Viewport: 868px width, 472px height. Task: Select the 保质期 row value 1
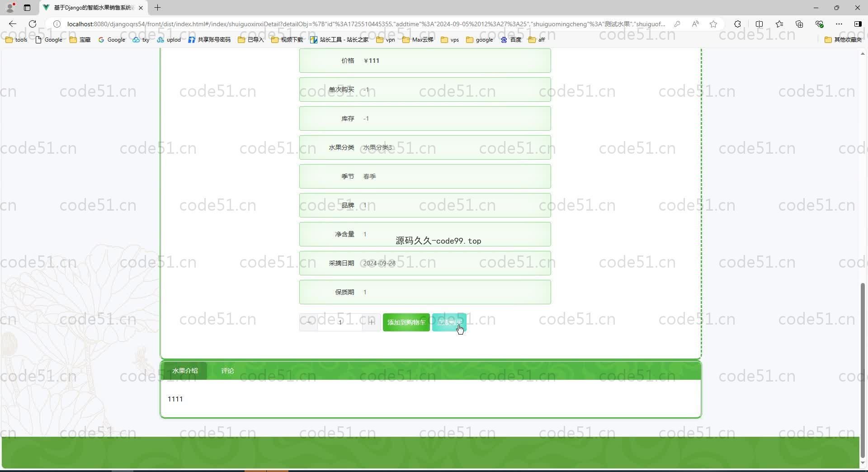(x=365, y=292)
